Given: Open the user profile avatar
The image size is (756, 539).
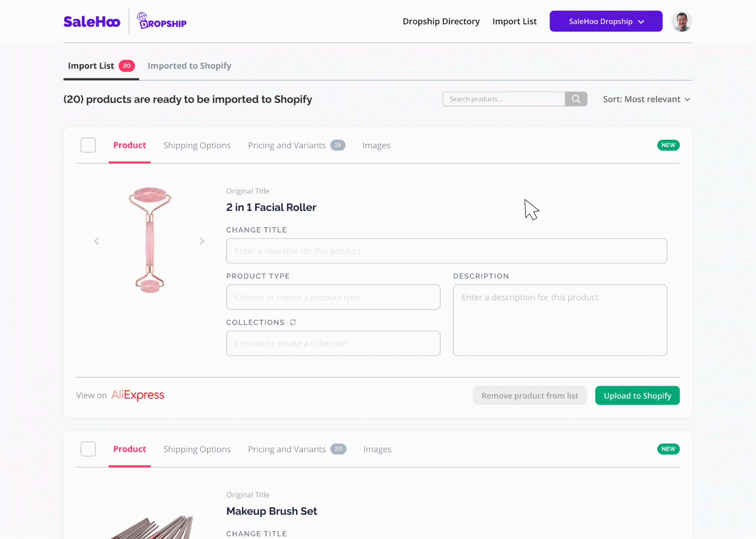Looking at the screenshot, I should coord(681,21).
